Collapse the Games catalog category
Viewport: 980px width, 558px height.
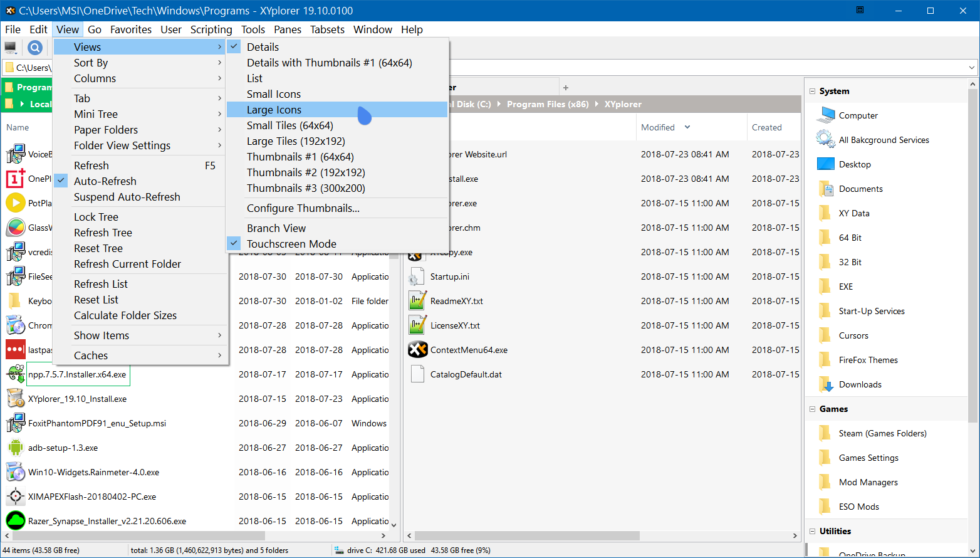pyautogui.click(x=812, y=409)
